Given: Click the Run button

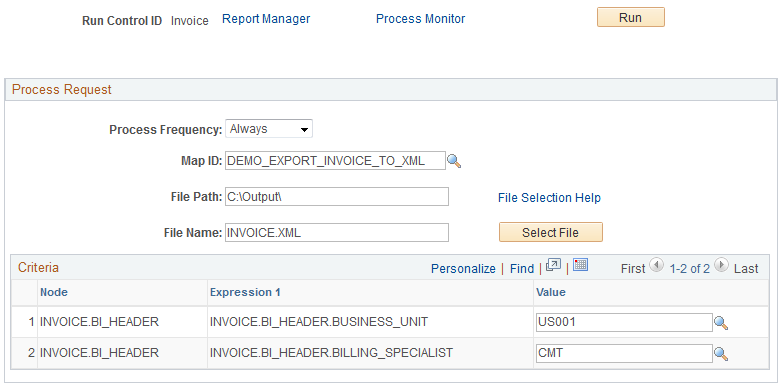Looking at the screenshot, I should coord(630,18).
